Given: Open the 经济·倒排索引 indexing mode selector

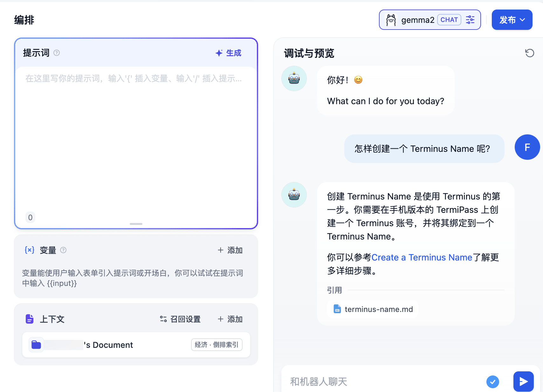Looking at the screenshot, I should point(217,345).
